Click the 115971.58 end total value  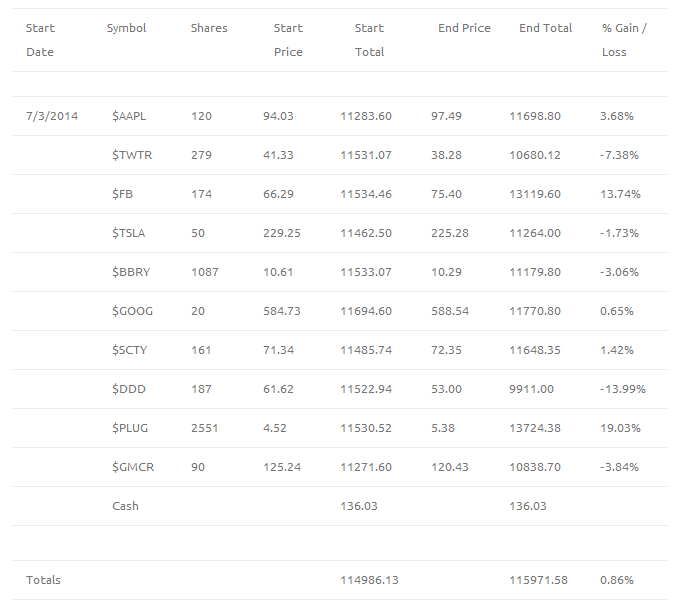538,580
